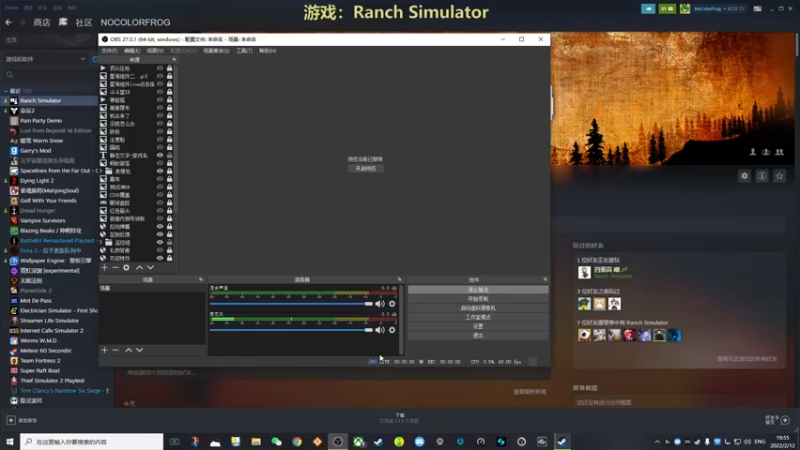Open OBS 工具(T) menu

coord(244,51)
